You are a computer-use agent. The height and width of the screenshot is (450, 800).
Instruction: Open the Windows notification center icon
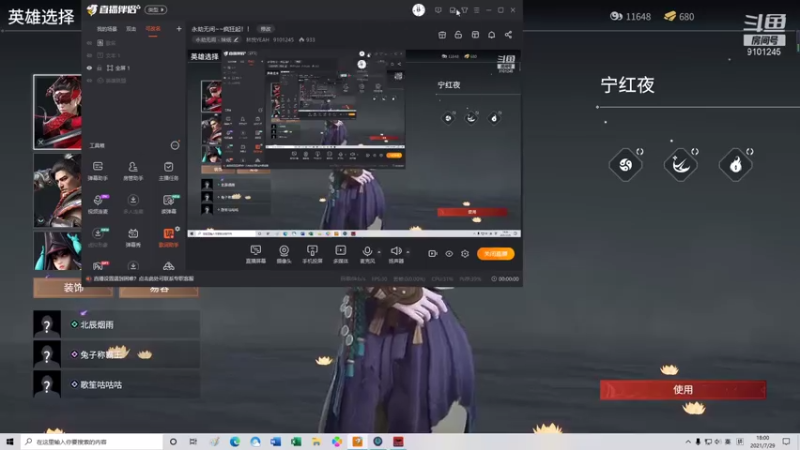click(x=786, y=441)
